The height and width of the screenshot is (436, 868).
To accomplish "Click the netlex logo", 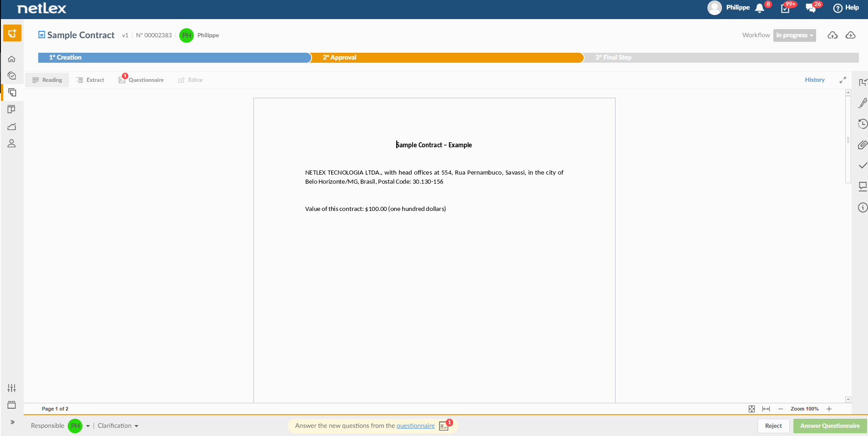I will pyautogui.click(x=42, y=8).
